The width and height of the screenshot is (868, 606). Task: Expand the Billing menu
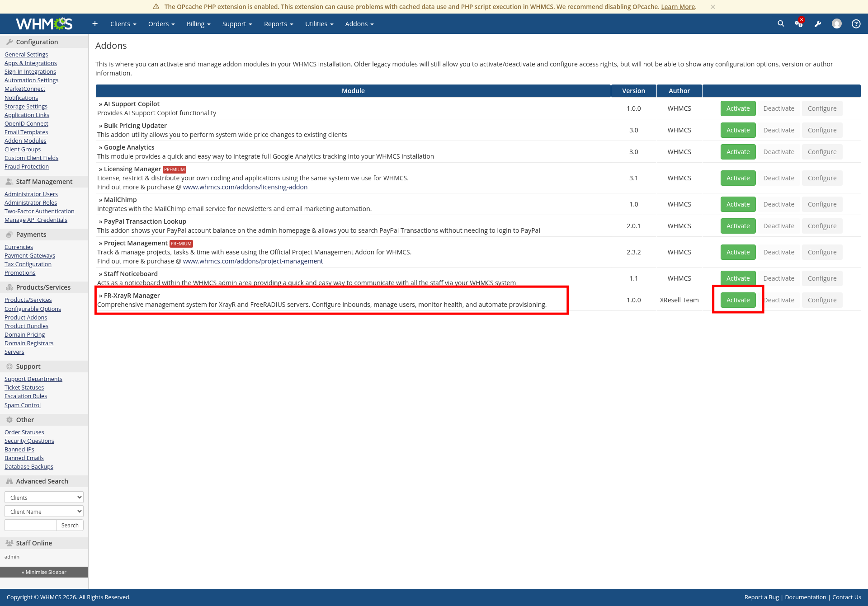tap(198, 24)
